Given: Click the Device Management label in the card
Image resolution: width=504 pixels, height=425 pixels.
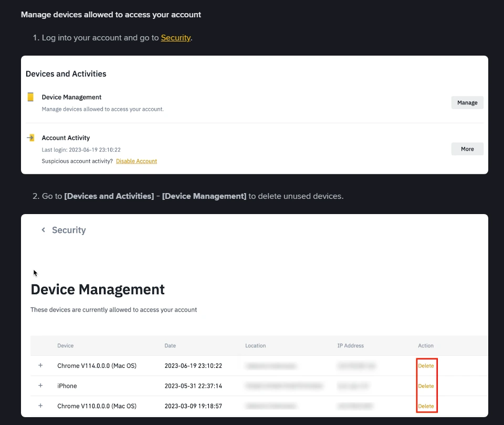Looking at the screenshot, I should [x=71, y=97].
